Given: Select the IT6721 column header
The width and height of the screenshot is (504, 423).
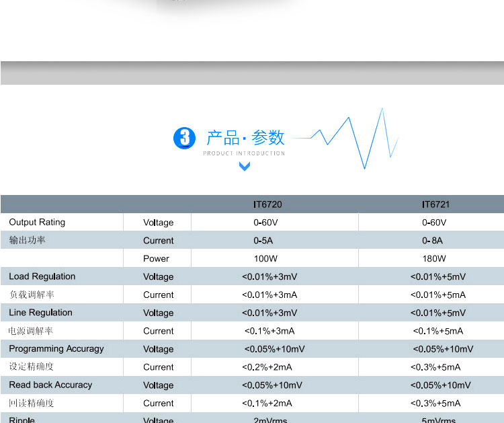Looking at the screenshot, I should tap(435, 204).
